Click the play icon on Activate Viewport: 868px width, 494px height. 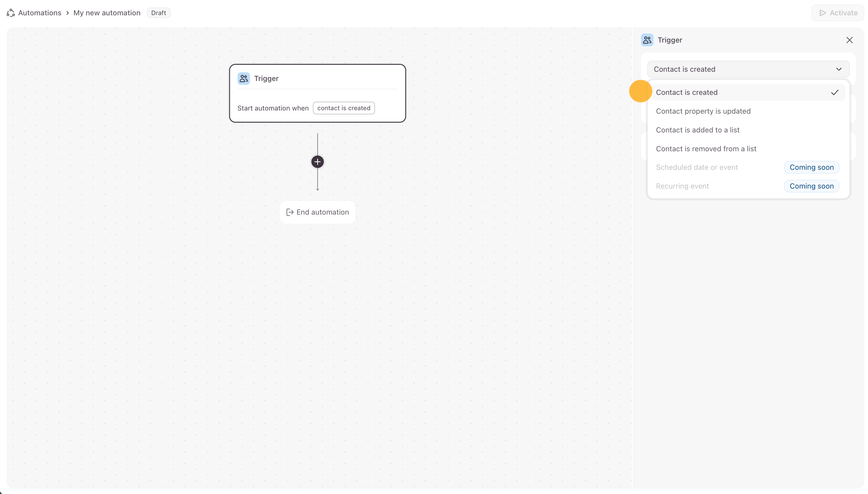822,13
